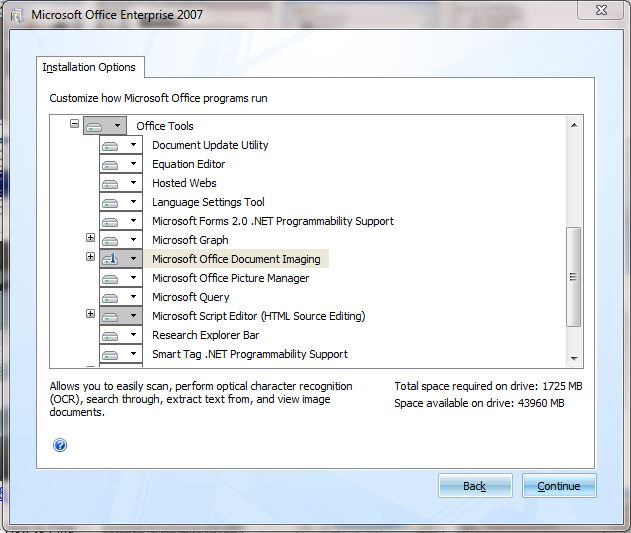The height and width of the screenshot is (533, 631).
Task: Expand the Microsoft Script Editor node
Action: point(91,314)
